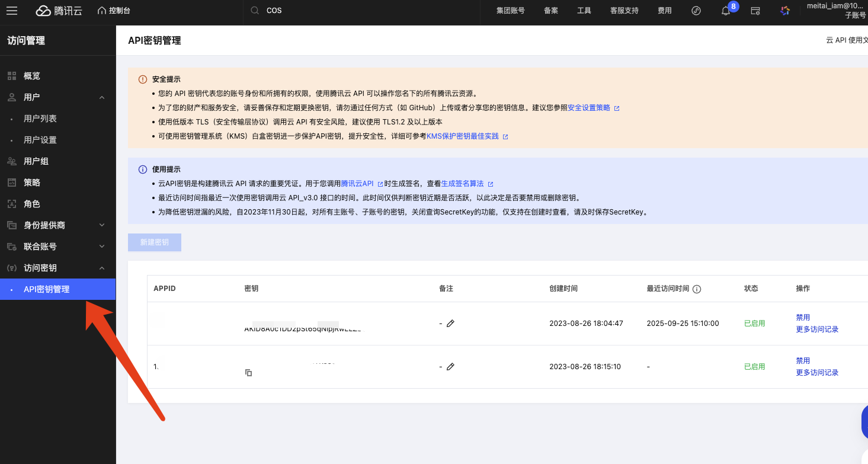This screenshot has height=464, width=868.
Task: Open the 安全设置策略 link
Action: [589, 108]
